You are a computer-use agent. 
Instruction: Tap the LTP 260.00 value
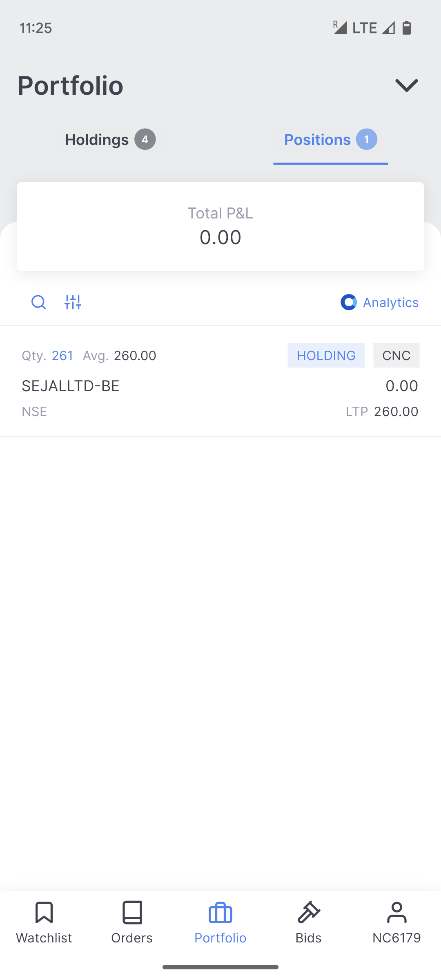tap(396, 412)
